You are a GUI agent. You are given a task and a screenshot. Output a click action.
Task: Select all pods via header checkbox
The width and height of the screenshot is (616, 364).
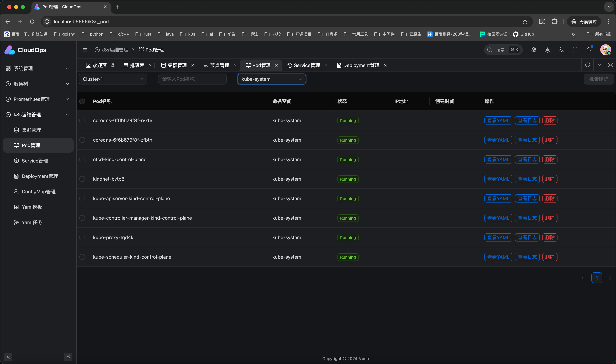click(82, 101)
